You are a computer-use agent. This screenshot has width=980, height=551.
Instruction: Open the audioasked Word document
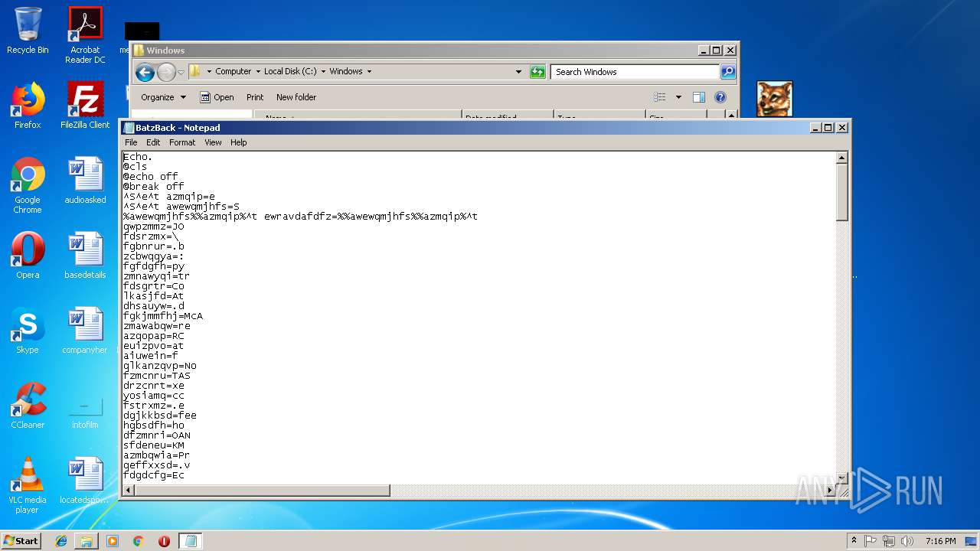85,181
